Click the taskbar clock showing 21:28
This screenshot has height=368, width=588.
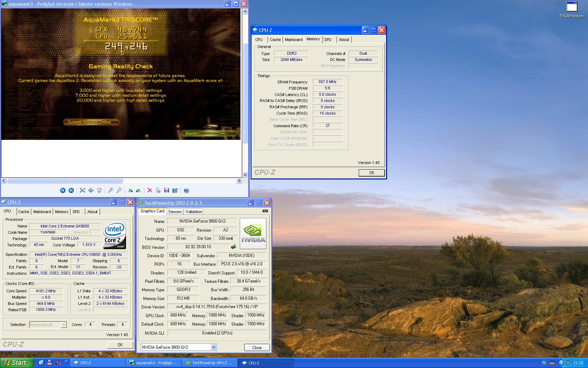[578, 363]
